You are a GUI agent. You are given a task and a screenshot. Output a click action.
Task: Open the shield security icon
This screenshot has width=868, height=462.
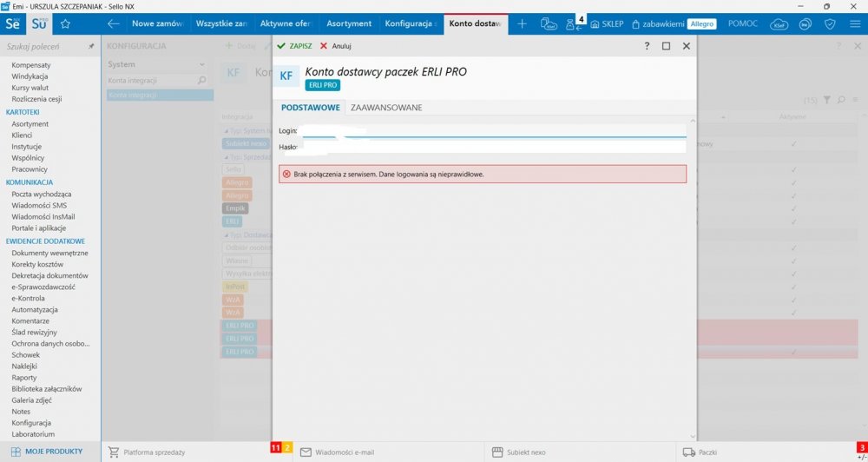830,24
